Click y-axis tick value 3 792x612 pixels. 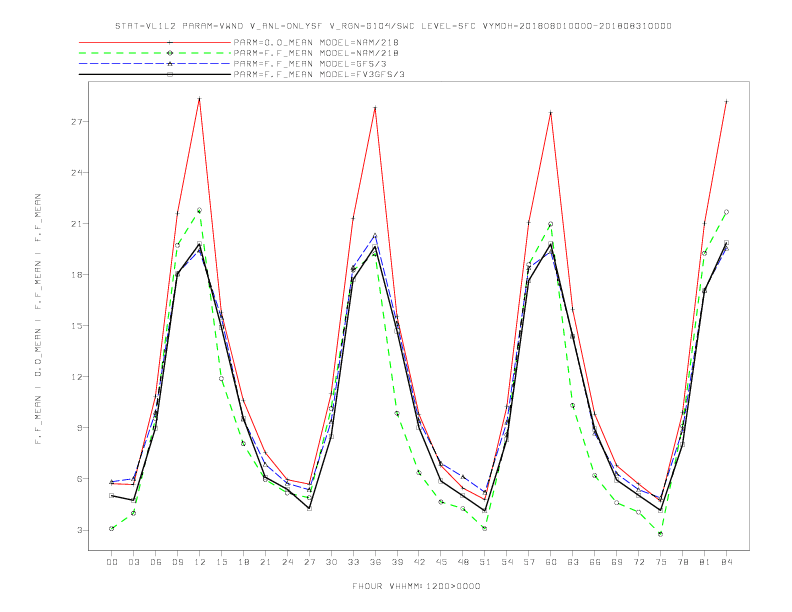[81, 530]
